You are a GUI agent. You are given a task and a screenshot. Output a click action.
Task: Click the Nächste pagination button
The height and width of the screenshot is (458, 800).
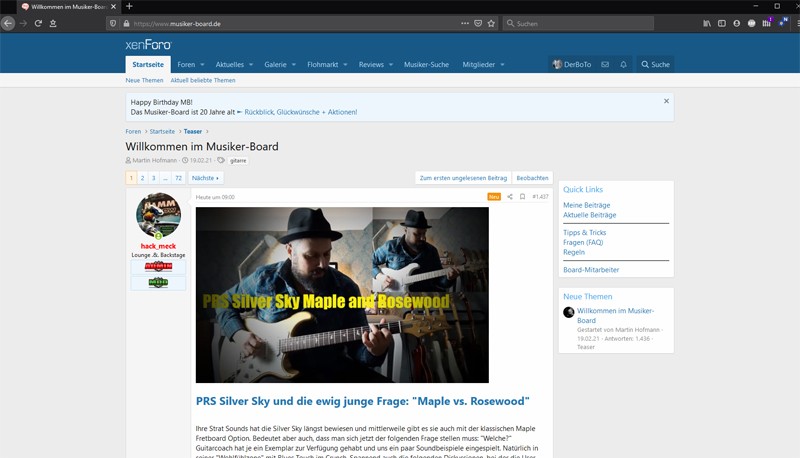point(205,178)
